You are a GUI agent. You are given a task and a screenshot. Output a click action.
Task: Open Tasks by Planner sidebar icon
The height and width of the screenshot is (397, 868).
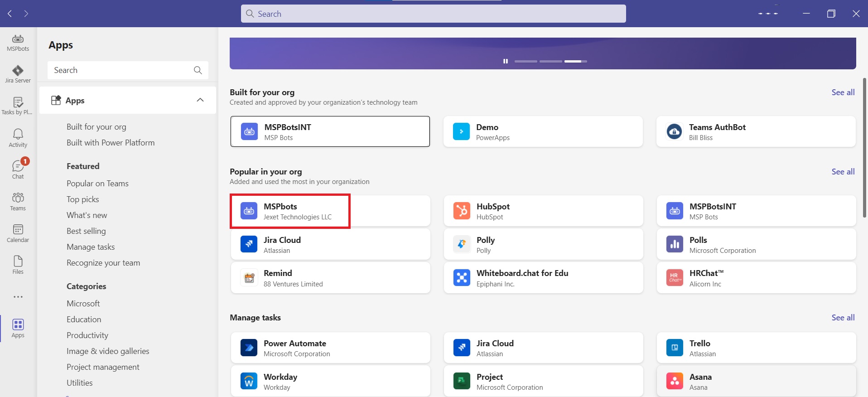[x=18, y=106]
